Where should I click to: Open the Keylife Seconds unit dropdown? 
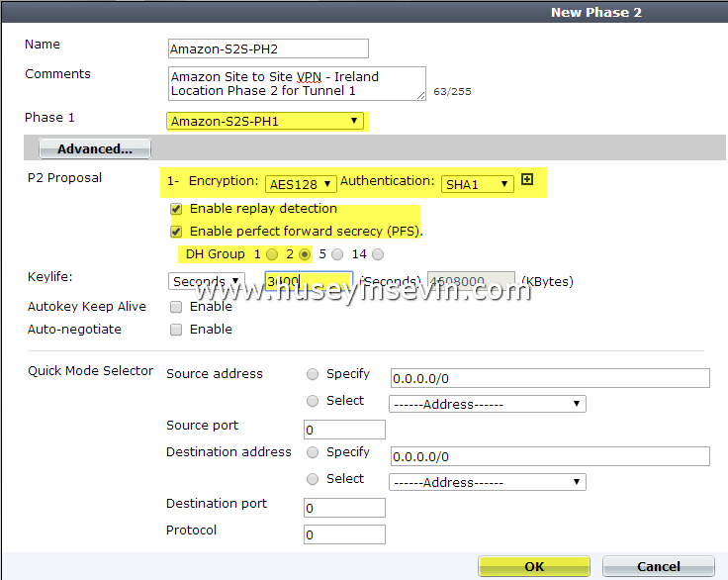pyautogui.click(x=206, y=281)
